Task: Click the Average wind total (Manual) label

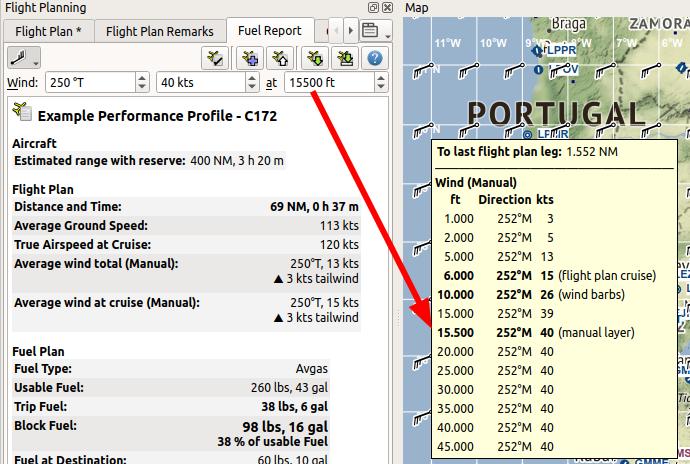Action: click(96, 264)
